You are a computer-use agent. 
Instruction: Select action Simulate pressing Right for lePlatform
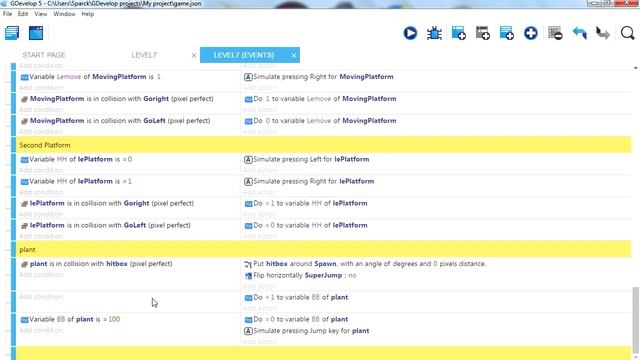tap(309, 181)
